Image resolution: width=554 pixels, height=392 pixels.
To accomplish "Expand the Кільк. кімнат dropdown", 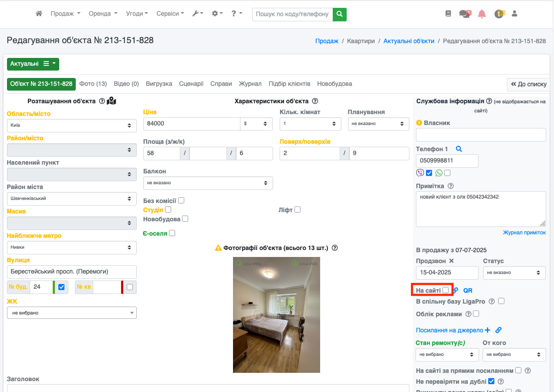I will pyautogui.click(x=310, y=124).
